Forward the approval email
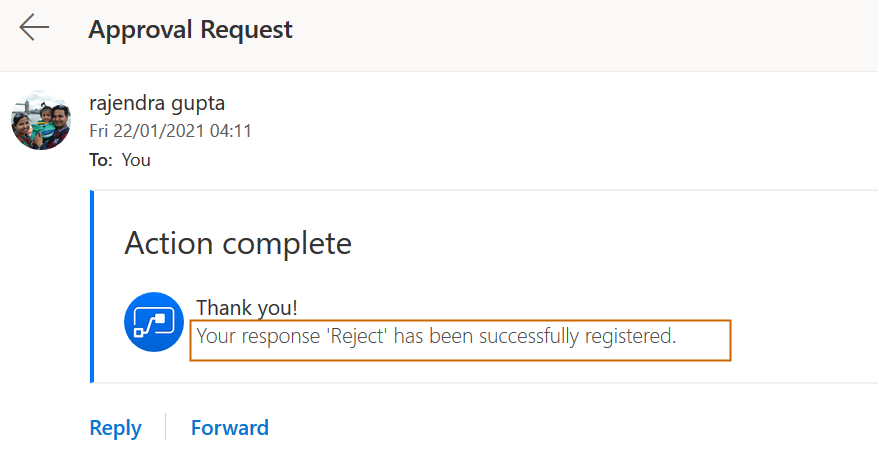Viewport: 879px width, 457px height. tap(230, 428)
